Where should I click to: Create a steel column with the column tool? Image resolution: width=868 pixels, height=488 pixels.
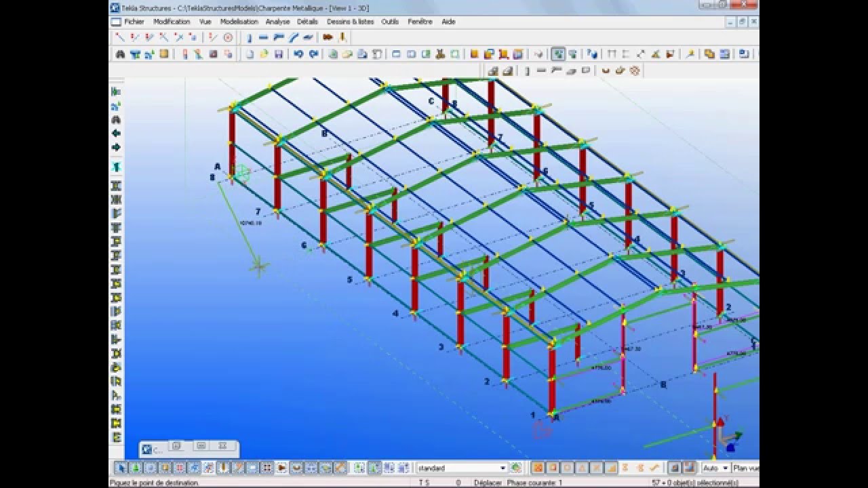click(250, 38)
